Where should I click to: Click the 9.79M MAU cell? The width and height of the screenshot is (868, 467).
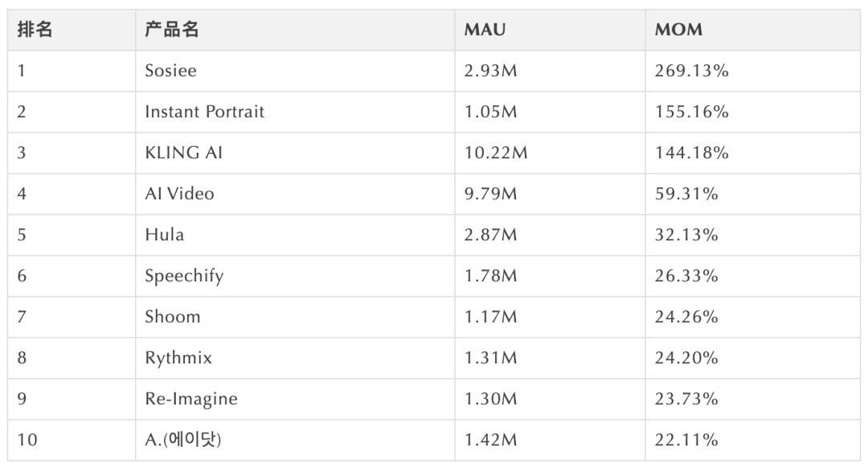click(x=490, y=194)
